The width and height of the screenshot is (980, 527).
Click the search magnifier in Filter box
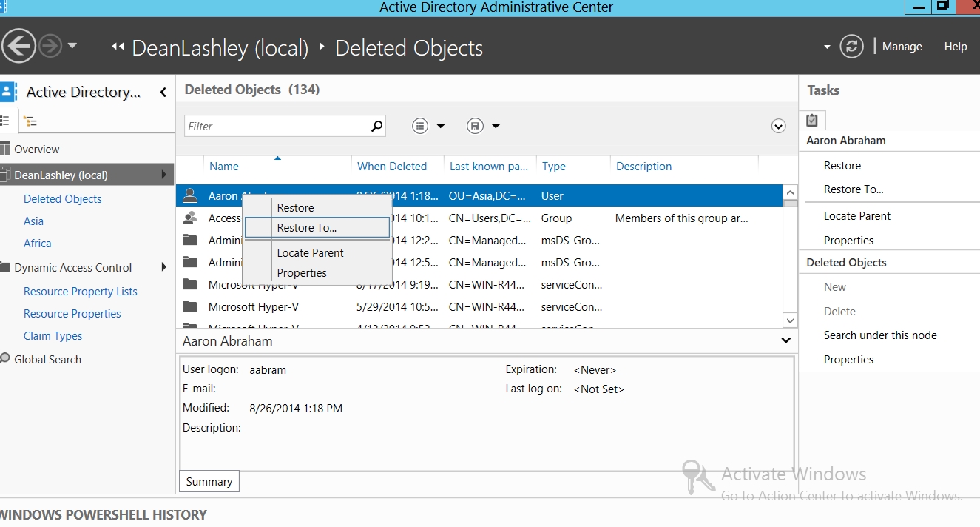[376, 126]
